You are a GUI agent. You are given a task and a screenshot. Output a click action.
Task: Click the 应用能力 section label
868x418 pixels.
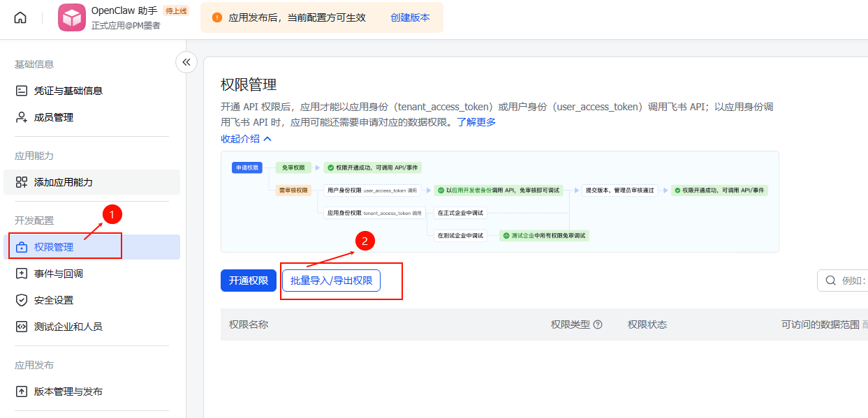pos(34,156)
